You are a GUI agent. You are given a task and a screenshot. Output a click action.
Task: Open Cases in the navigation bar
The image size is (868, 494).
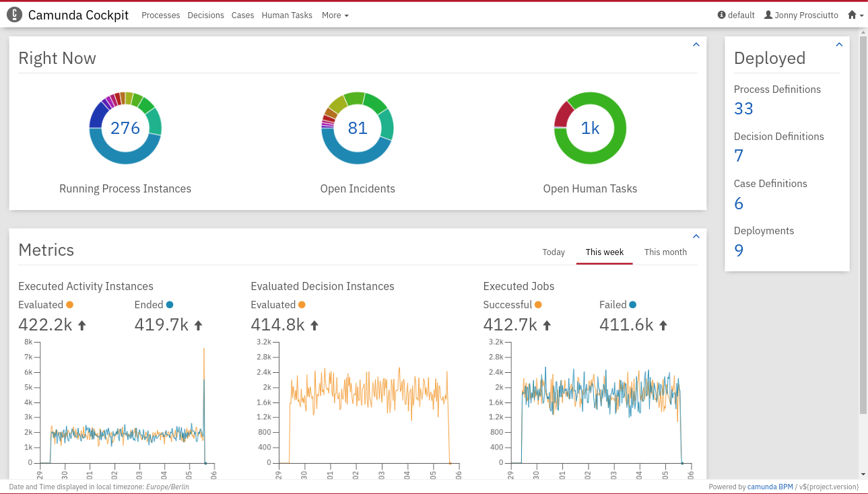pyautogui.click(x=242, y=15)
